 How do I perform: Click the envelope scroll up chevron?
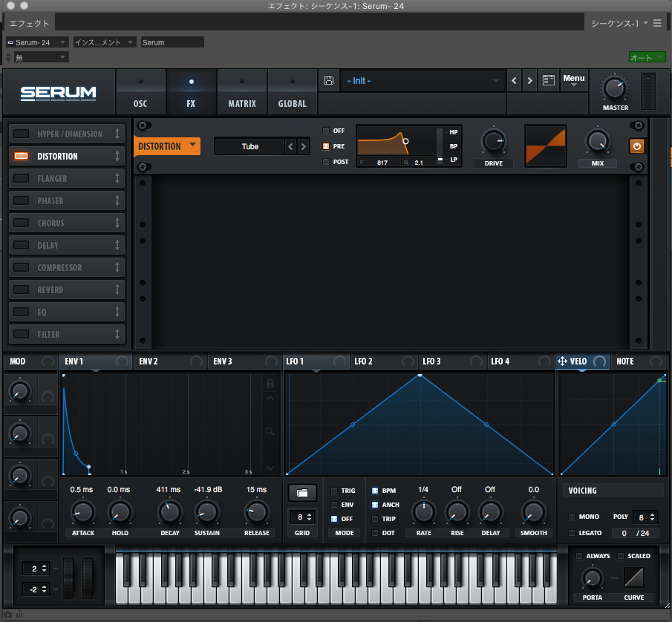(x=270, y=399)
